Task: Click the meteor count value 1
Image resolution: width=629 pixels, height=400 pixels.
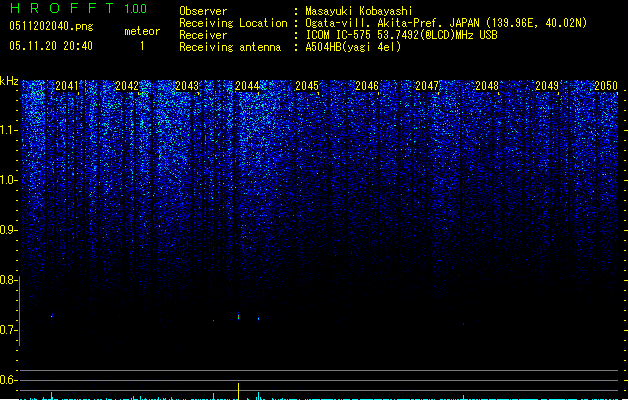Action: 142,46
